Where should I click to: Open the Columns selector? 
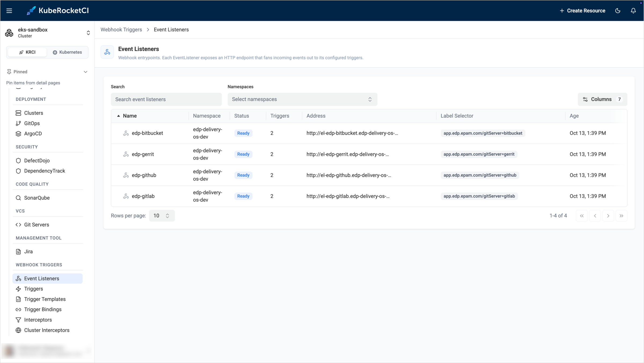pyautogui.click(x=602, y=99)
